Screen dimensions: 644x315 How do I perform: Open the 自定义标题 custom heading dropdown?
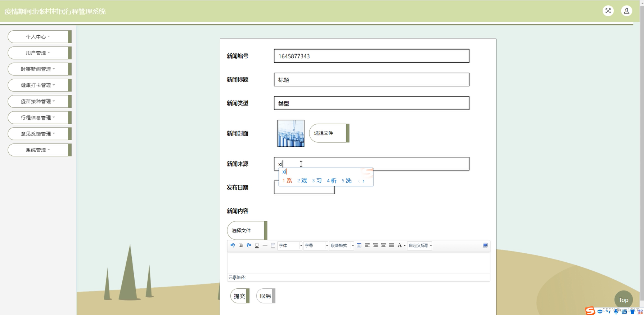(x=419, y=245)
